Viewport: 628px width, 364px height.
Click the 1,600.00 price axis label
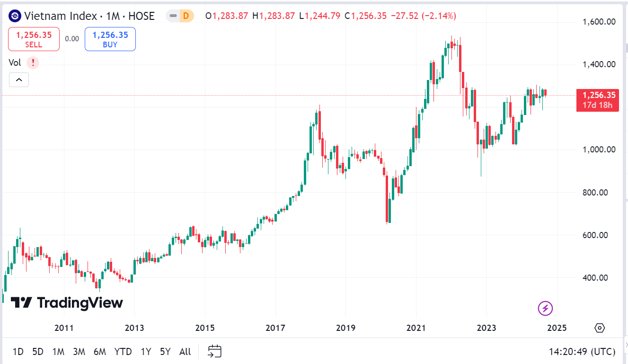[x=599, y=22]
